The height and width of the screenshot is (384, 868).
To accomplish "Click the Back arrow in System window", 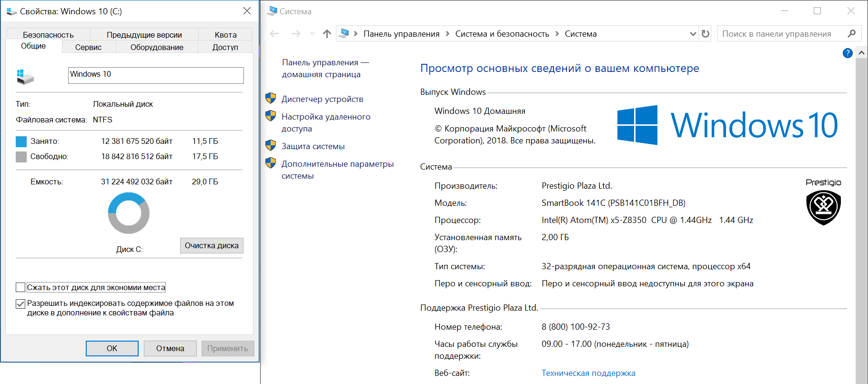I will [274, 34].
